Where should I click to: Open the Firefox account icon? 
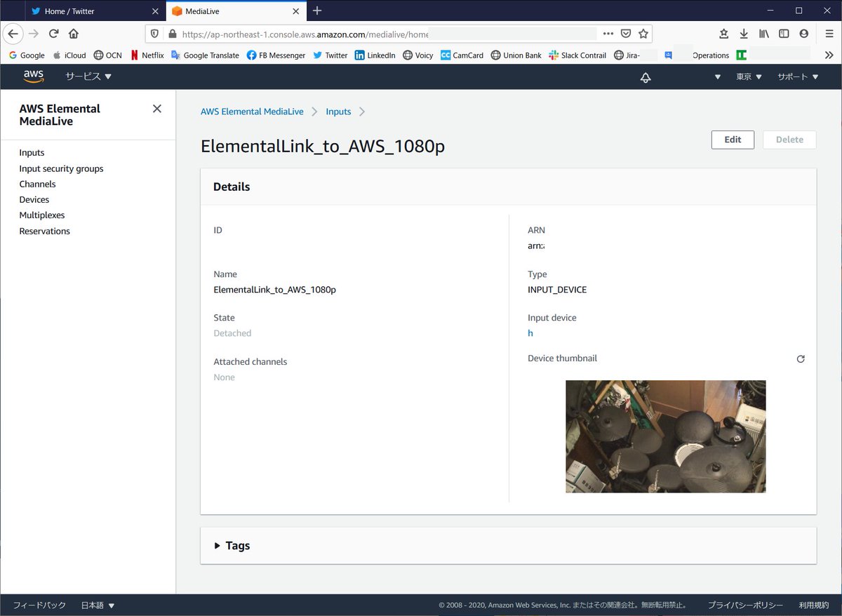point(804,34)
